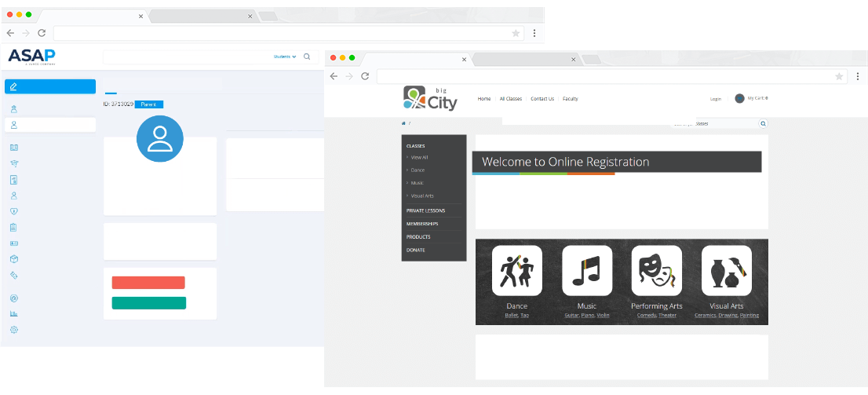Click the person icon above the shield icon
The height and width of the screenshot is (395, 868).
[x=14, y=196]
